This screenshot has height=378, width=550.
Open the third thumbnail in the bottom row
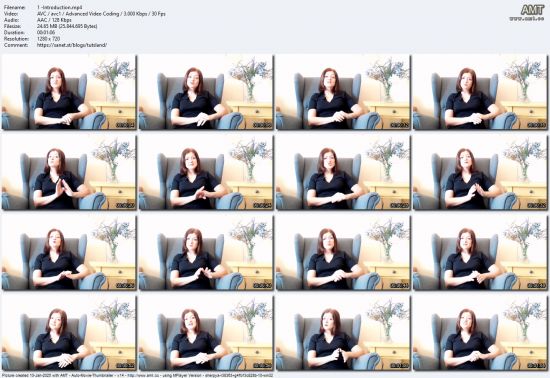[343, 333]
